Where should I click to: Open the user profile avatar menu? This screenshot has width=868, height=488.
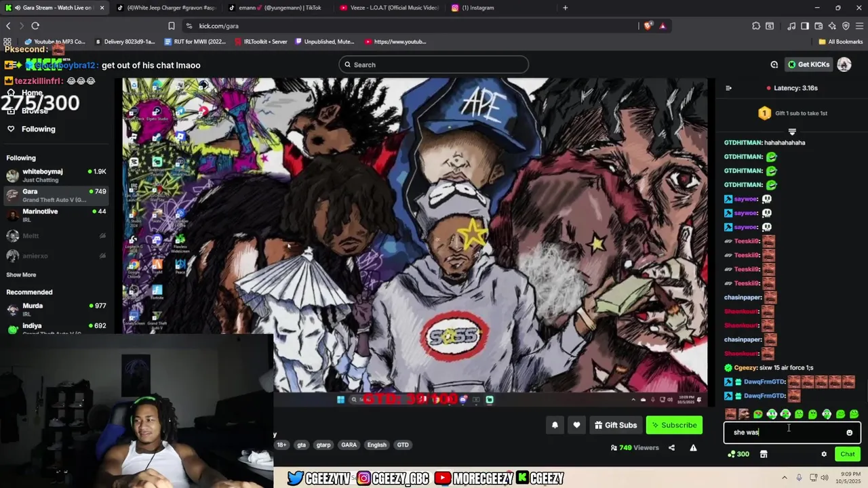844,64
